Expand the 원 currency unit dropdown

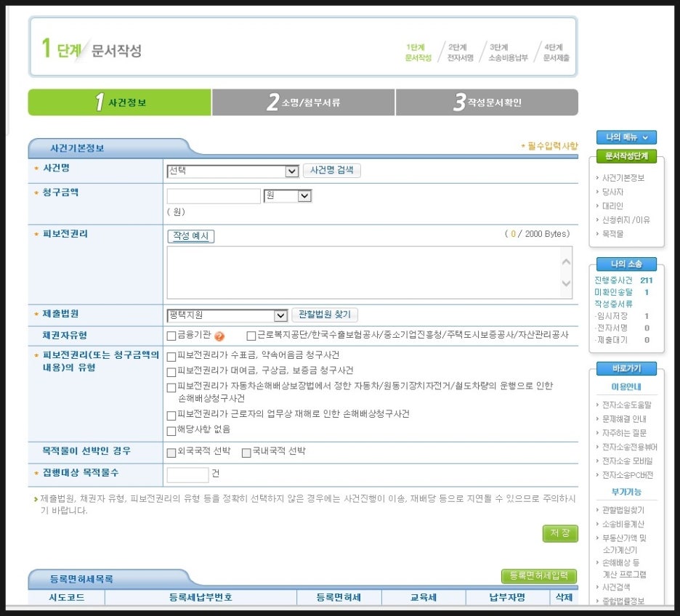tap(288, 196)
